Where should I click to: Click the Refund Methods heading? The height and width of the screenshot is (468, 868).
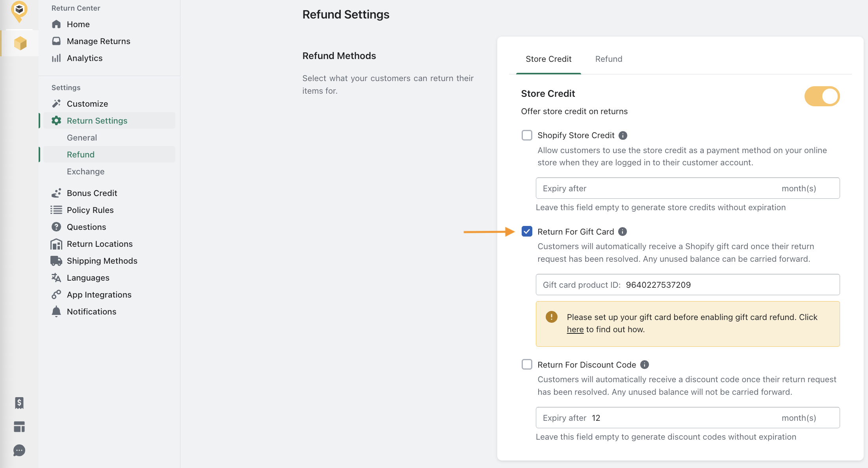pos(339,56)
